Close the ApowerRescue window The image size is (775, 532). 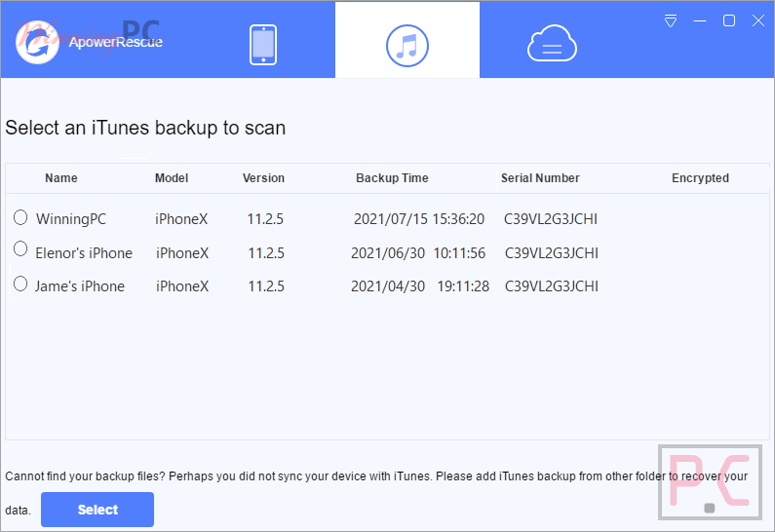click(x=758, y=20)
